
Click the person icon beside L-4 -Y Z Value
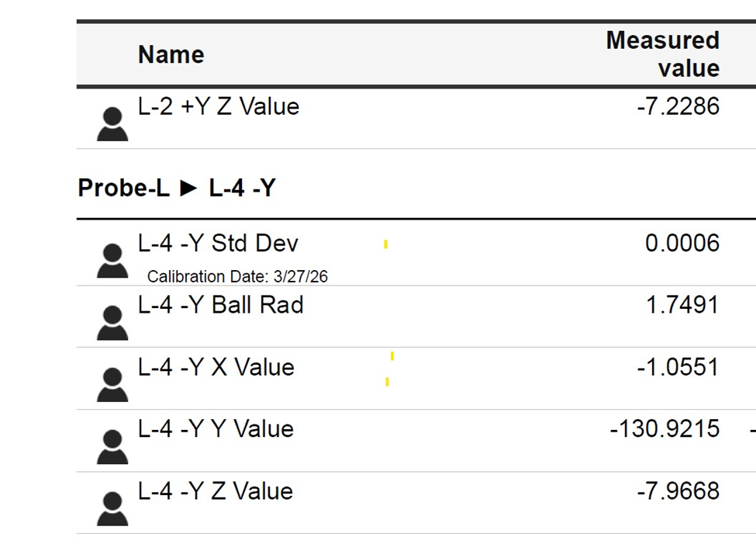(x=112, y=509)
